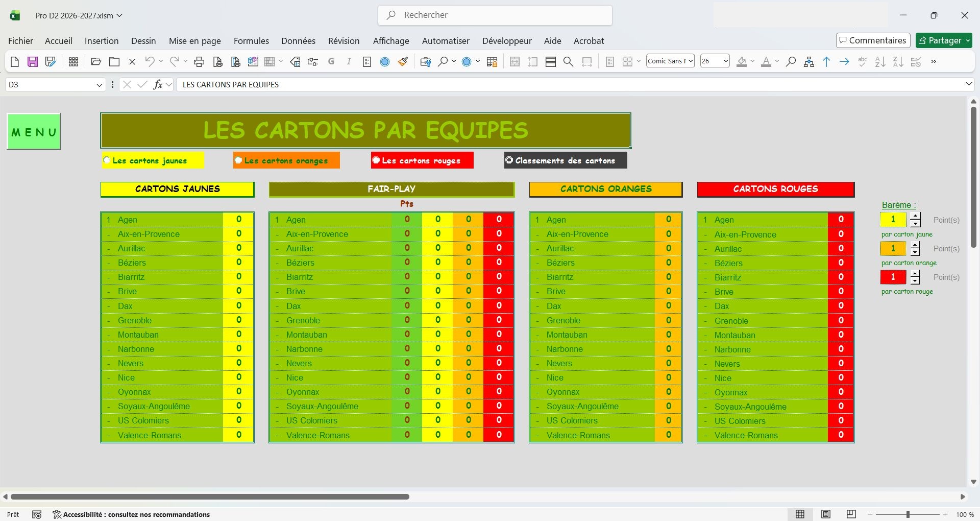Click the toolbox with wrench icon

point(425,62)
